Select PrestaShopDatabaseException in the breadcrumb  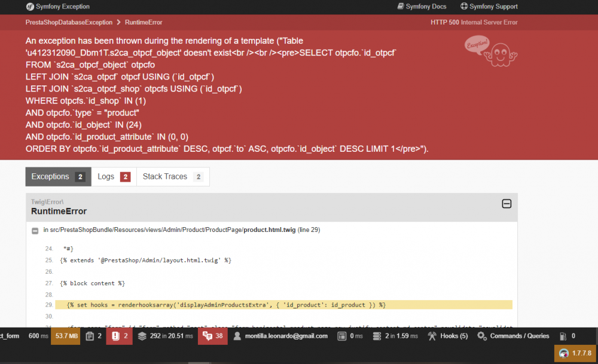tap(69, 23)
